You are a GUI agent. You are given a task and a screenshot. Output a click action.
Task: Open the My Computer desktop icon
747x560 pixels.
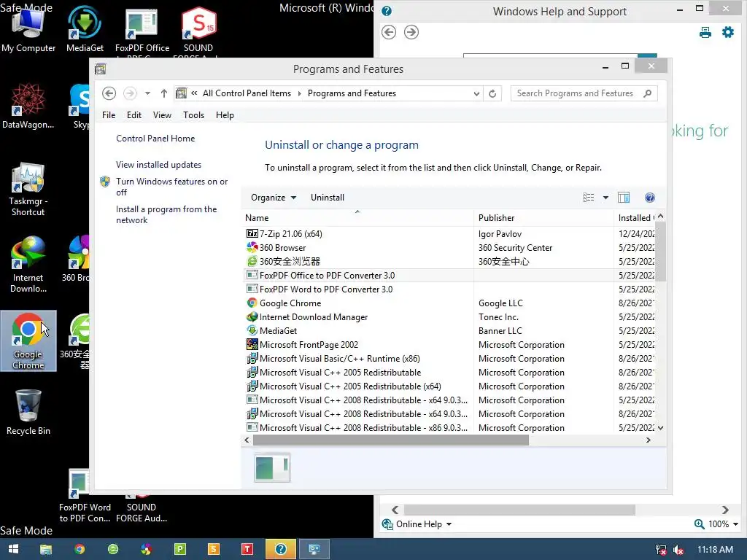tap(28, 29)
